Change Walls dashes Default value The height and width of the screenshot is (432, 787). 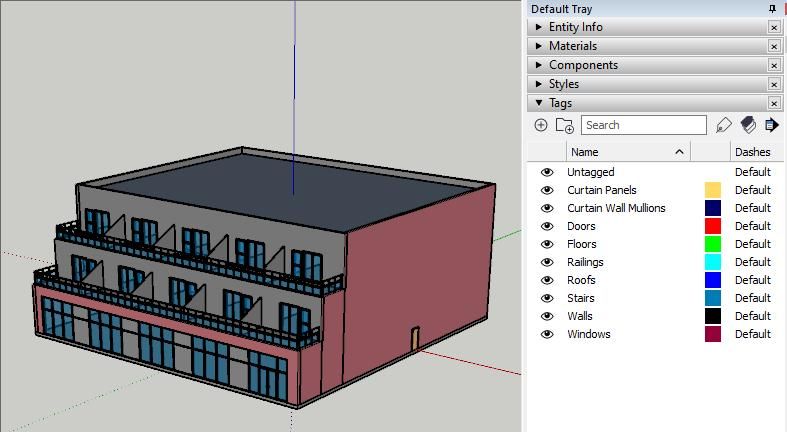coord(753,316)
